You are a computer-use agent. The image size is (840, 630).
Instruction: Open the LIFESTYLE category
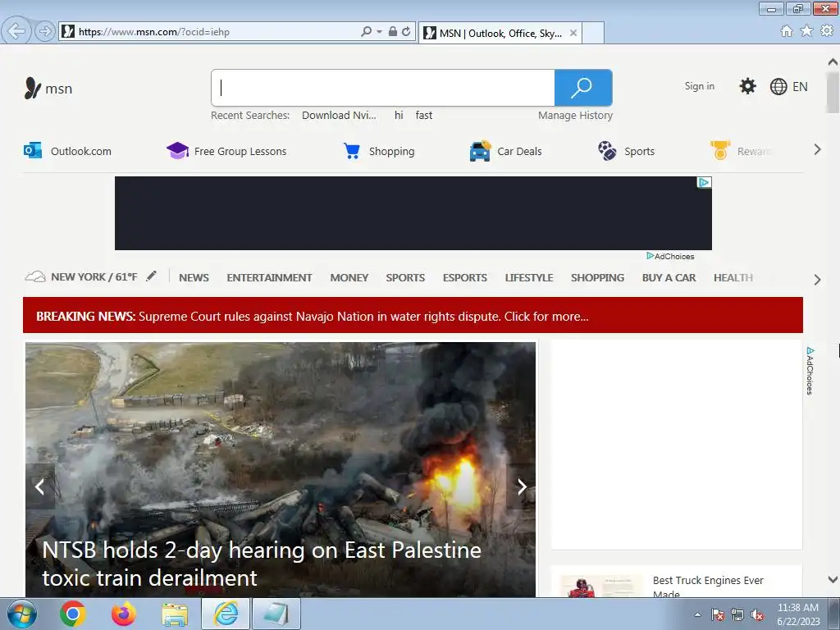(x=529, y=277)
